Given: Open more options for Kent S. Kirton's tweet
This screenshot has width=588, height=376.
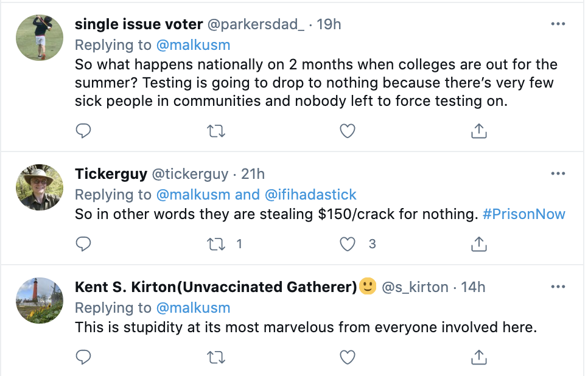Looking at the screenshot, I should pos(558,287).
